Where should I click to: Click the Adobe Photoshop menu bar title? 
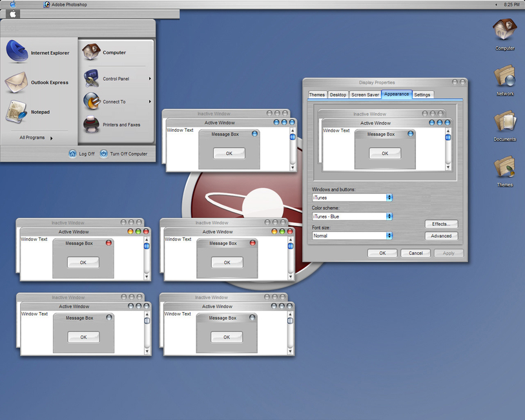[x=69, y=5]
